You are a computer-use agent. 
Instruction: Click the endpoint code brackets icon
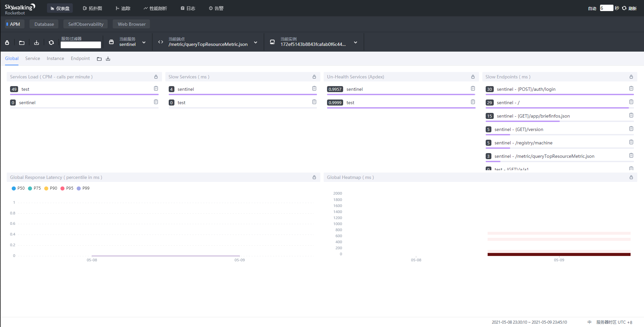[161, 42]
